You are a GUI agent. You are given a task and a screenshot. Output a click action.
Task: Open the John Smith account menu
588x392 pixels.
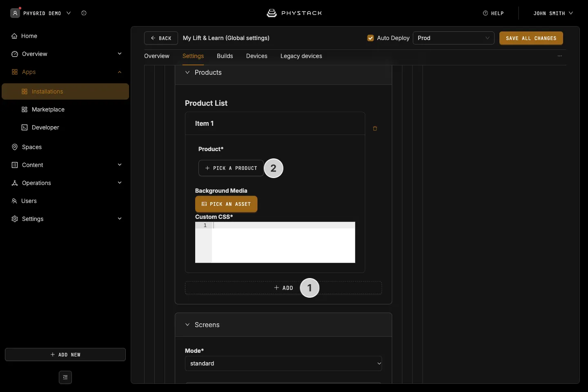pos(553,13)
